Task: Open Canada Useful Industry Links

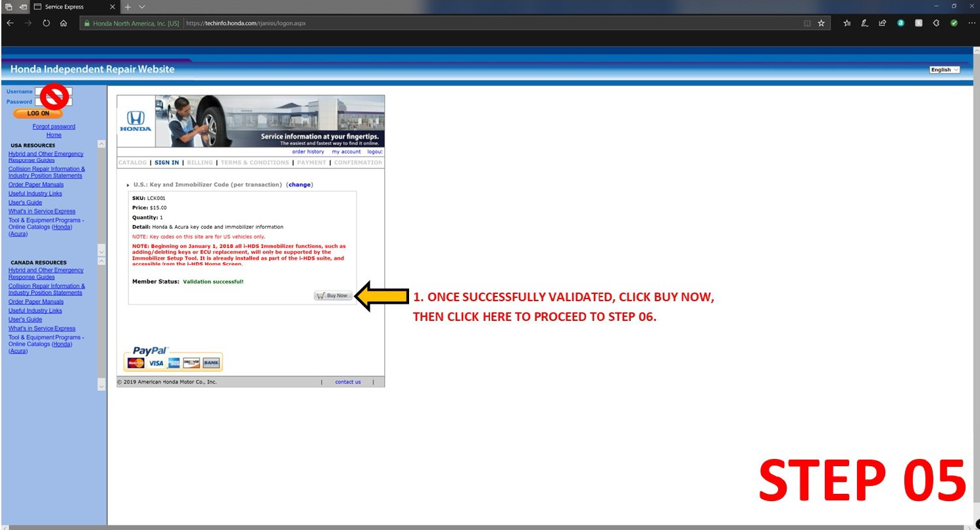Action: click(x=36, y=311)
